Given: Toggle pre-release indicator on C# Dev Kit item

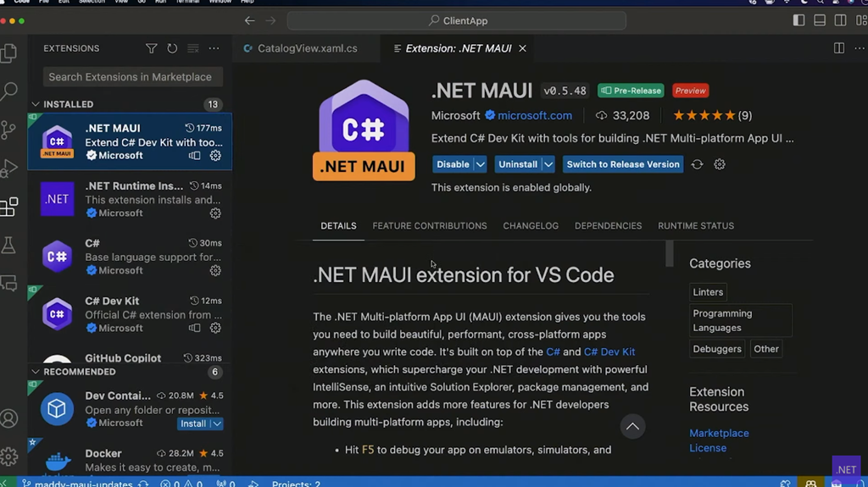Looking at the screenshot, I should [194, 328].
